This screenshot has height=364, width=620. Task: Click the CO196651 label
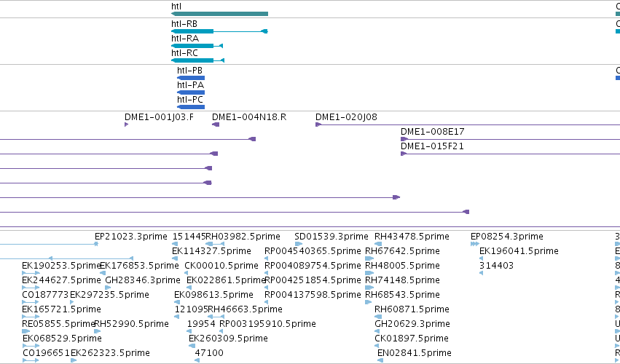[46, 353]
